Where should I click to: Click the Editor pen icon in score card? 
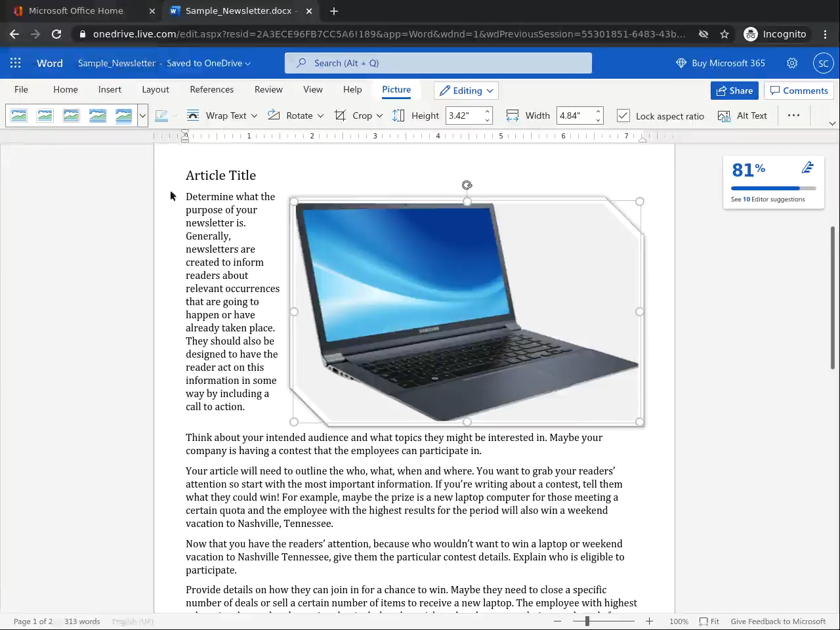pos(808,168)
